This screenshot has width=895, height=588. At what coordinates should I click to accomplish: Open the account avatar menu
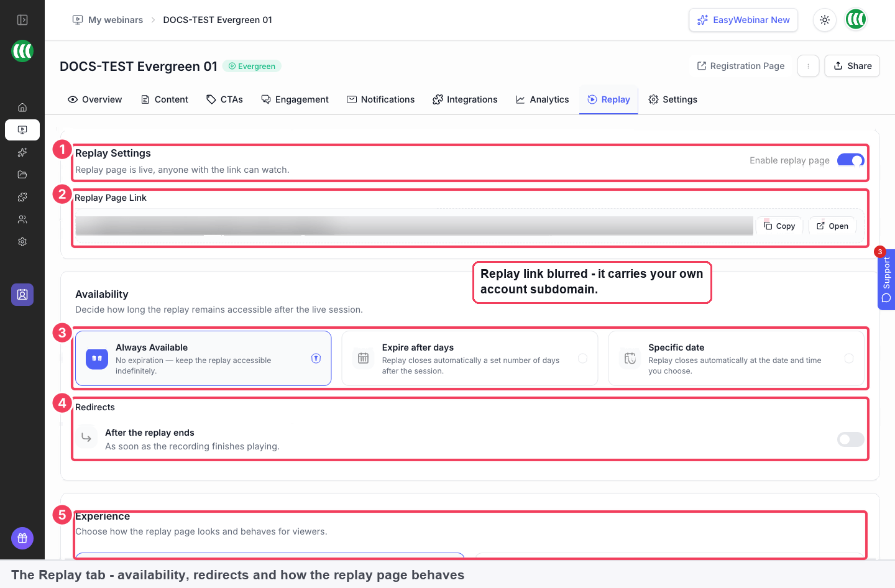(x=856, y=19)
